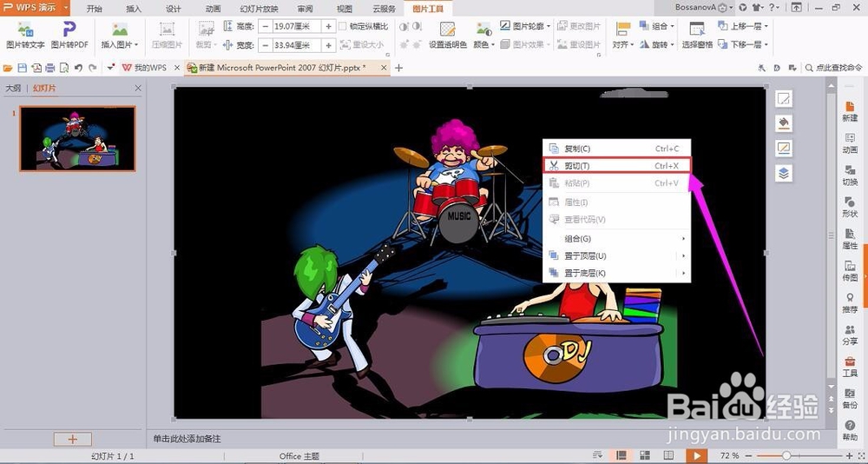Screen dimensions: 868x464
Task: Switch to 设计 ribbon tab
Action: [x=174, y=9]
